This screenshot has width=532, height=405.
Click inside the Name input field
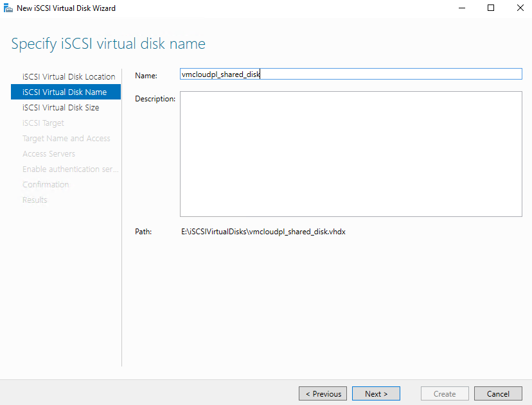point(350,73)
